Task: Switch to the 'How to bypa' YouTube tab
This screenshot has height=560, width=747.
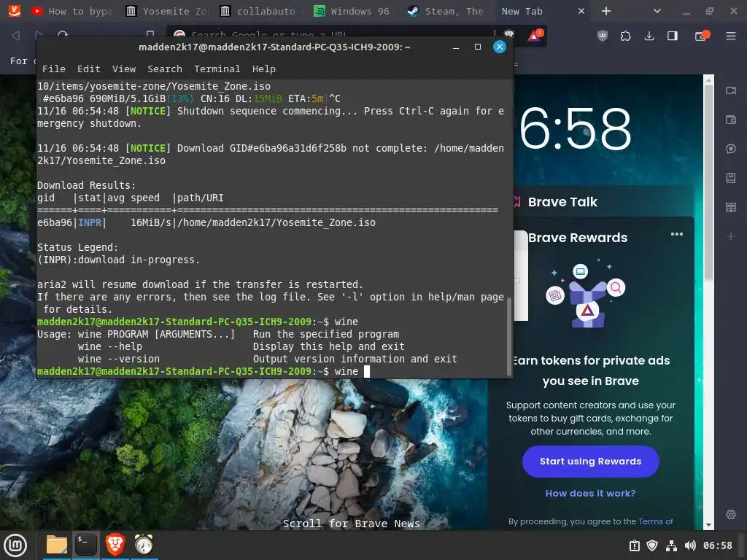Action: coord(71,11)
